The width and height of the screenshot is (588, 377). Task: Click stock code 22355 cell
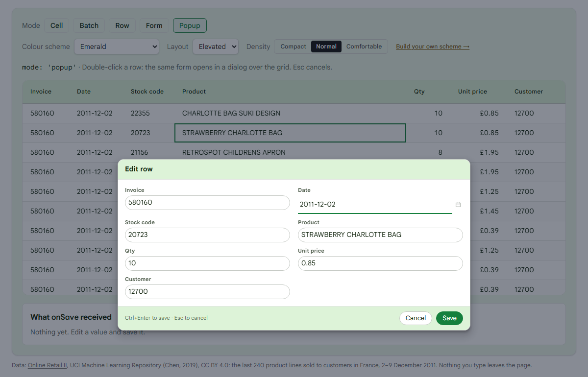(148, 113)
